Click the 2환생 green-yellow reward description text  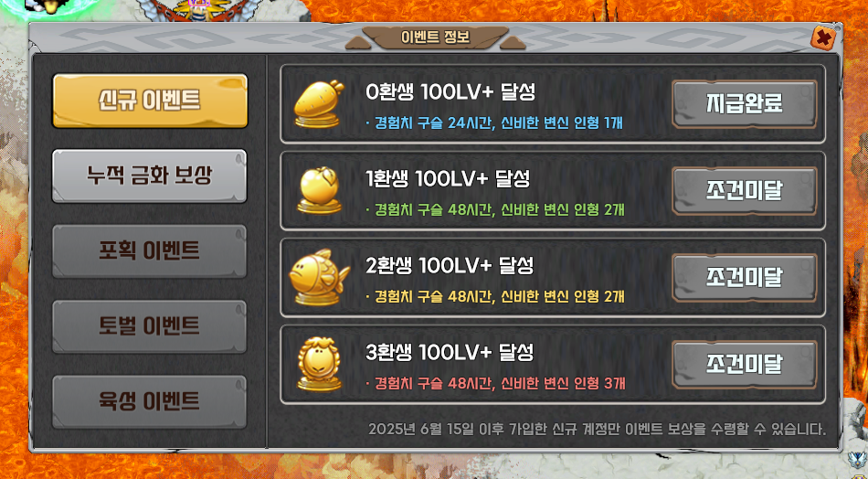click(x=495, y=297)
